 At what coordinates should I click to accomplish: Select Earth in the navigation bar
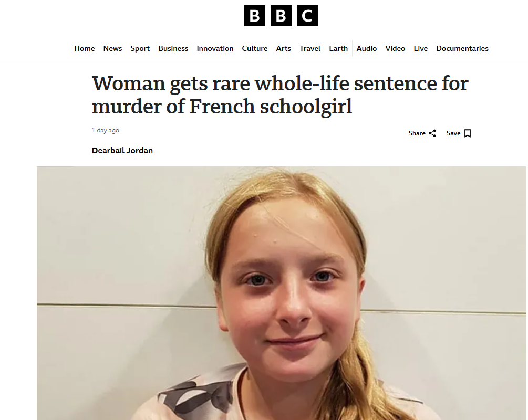coord(338,48)
